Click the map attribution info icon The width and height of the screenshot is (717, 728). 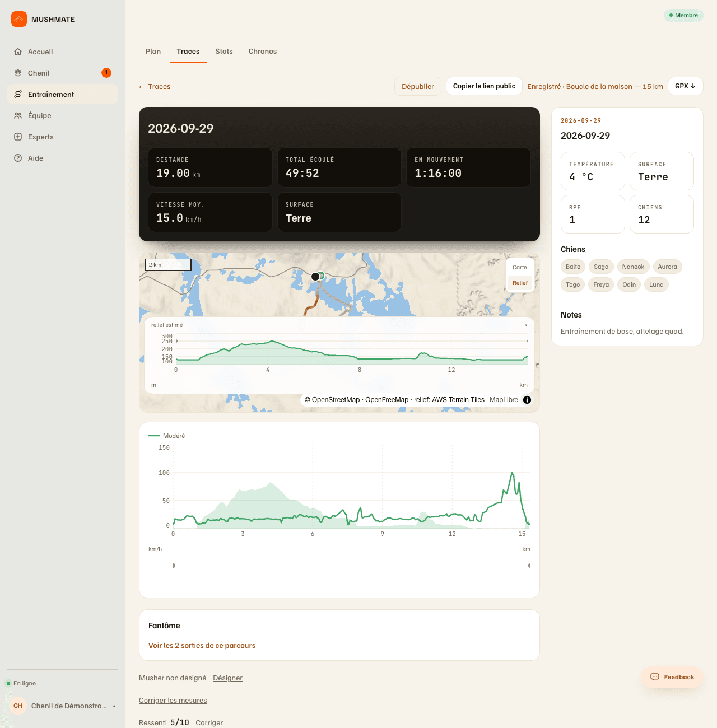point(527,400)
